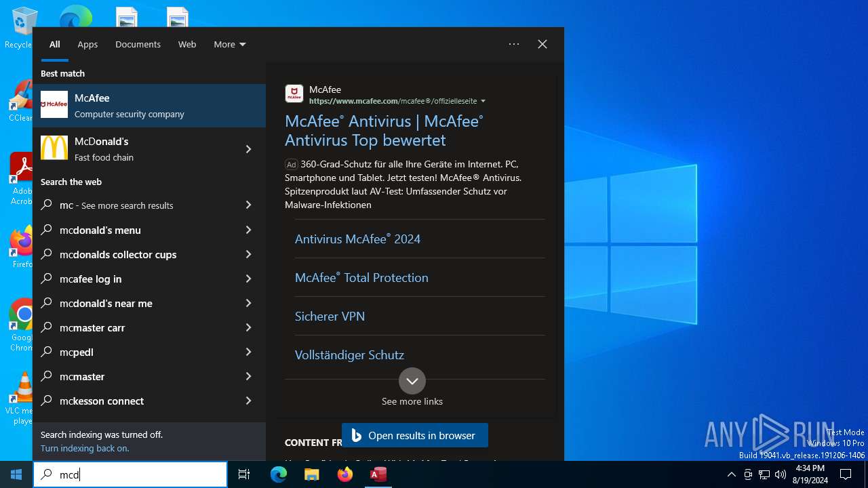Switch to the All tab
Screen dimensions: 868x488
point(55,44)
